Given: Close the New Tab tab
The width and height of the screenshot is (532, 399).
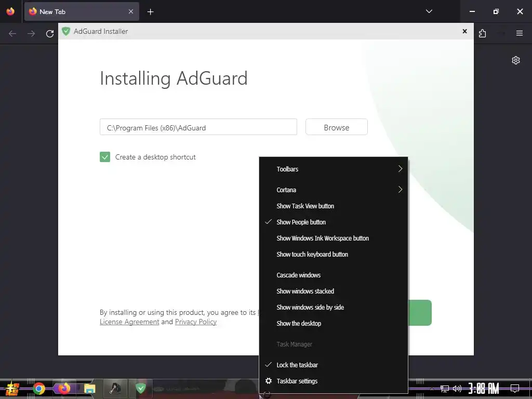Looking at the screenshot, I should point(131,11).
